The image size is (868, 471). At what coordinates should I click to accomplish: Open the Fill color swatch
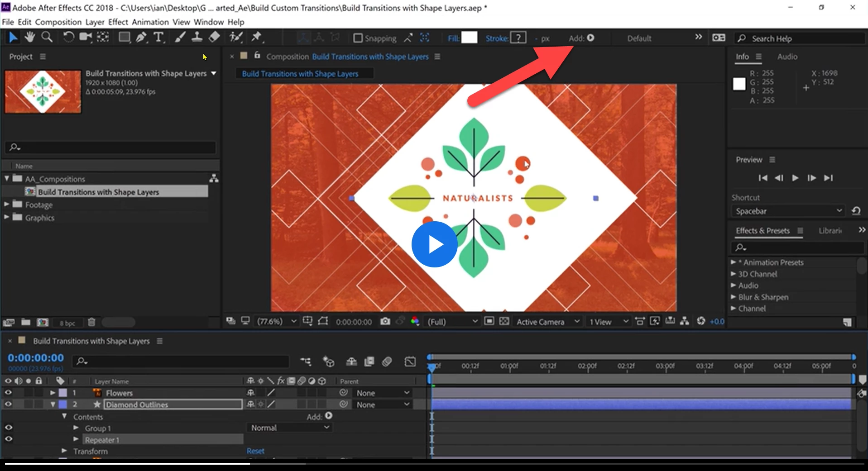pyautogui.click(x=469, y=38)
